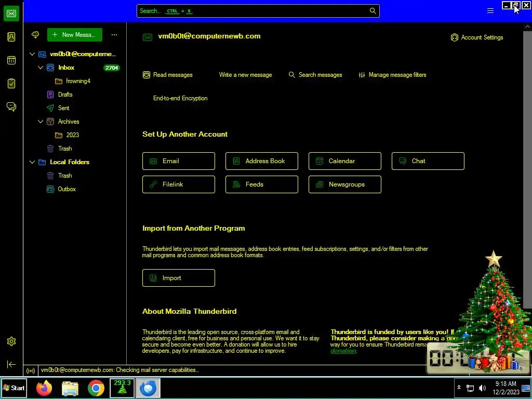Collapse the spaces toolbar with arrow icon
532x399 pixels.
point(11,364)
